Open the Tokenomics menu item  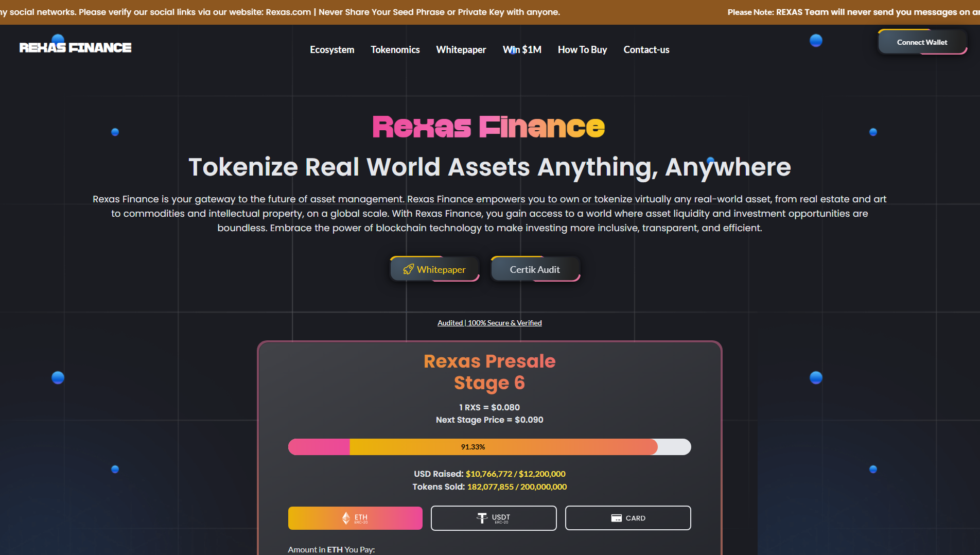(x=395, y=49)
